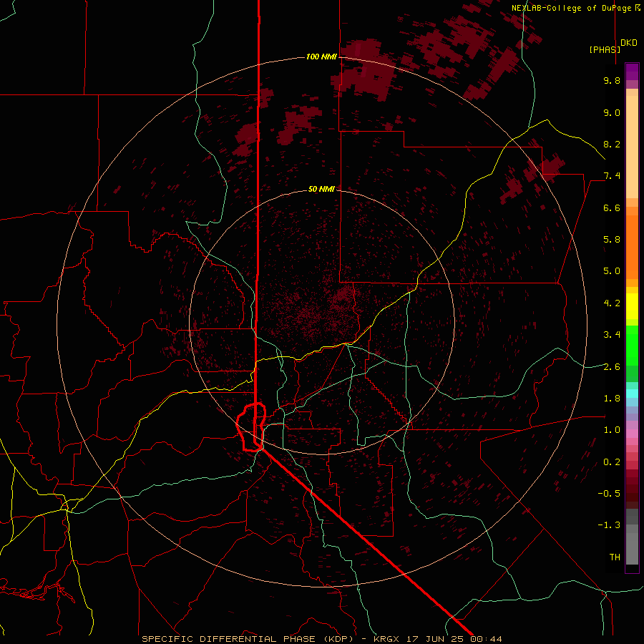
Task: Click the 00:44 timestamp
Action: click(487, 639)
